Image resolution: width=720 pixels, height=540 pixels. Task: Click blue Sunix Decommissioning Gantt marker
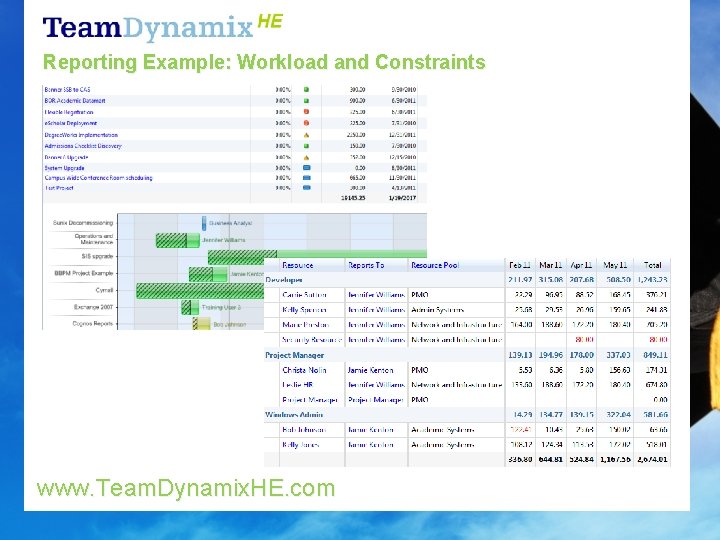click(204, 223)
